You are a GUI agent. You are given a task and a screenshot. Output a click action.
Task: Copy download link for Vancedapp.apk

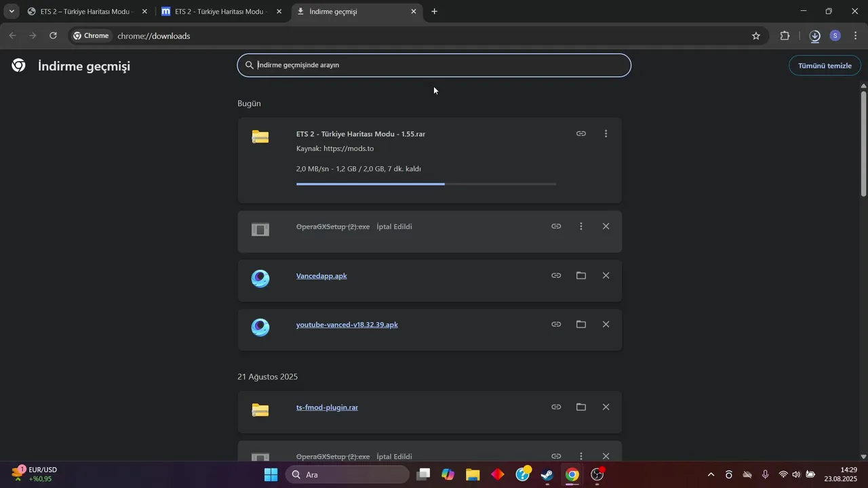click(x=556, y=275)
